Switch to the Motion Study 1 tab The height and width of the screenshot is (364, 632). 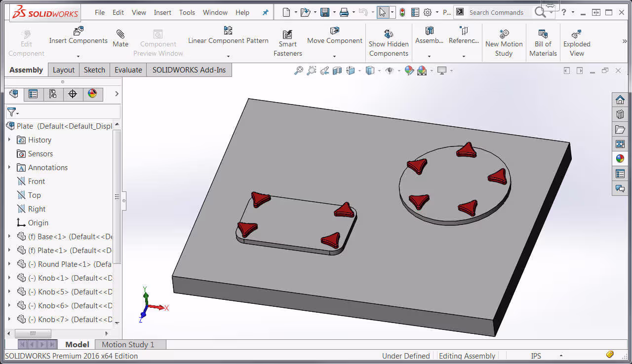pyautogui.click(x=128, y=344)
